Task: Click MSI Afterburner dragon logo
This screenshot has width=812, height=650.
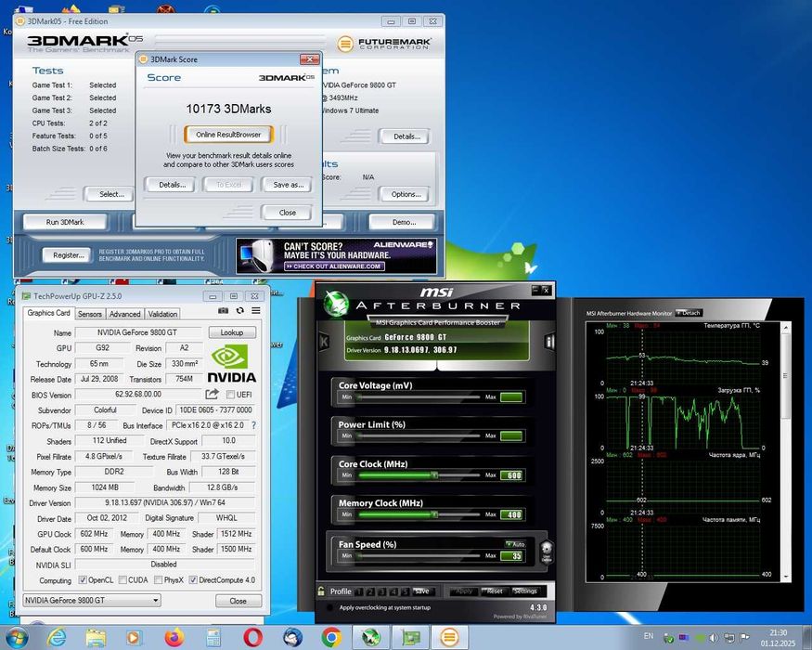Action: click(x=336, y=304)
